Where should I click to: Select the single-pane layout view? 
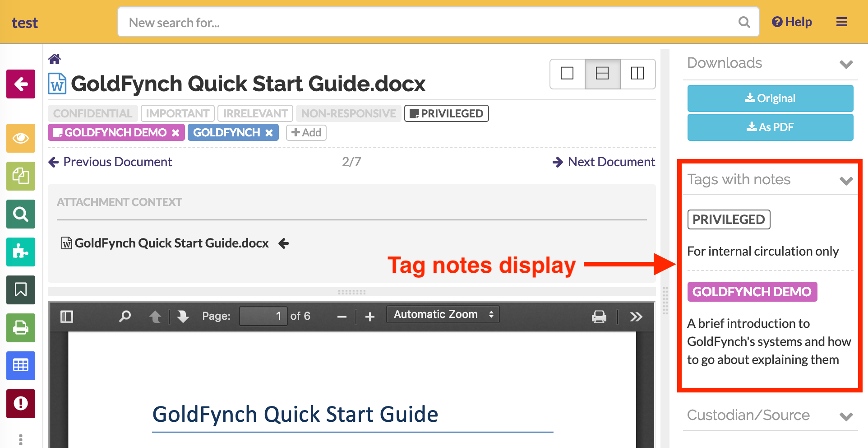coord(567,73)
